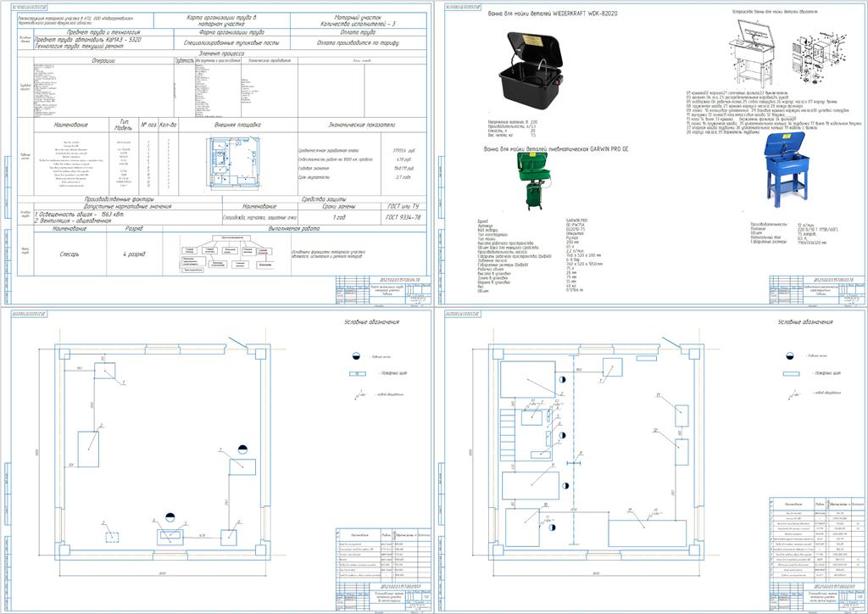Viewport: 868px width, 614px height.
Task: Select the "Элемент процесса" section heading
Action: pyautogui.click(x=221, y=53)
